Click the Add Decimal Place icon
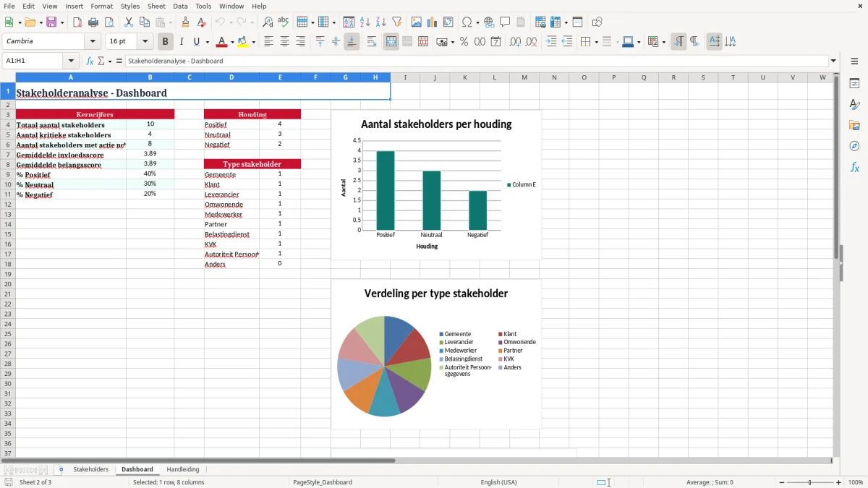 tap(515, 42)
